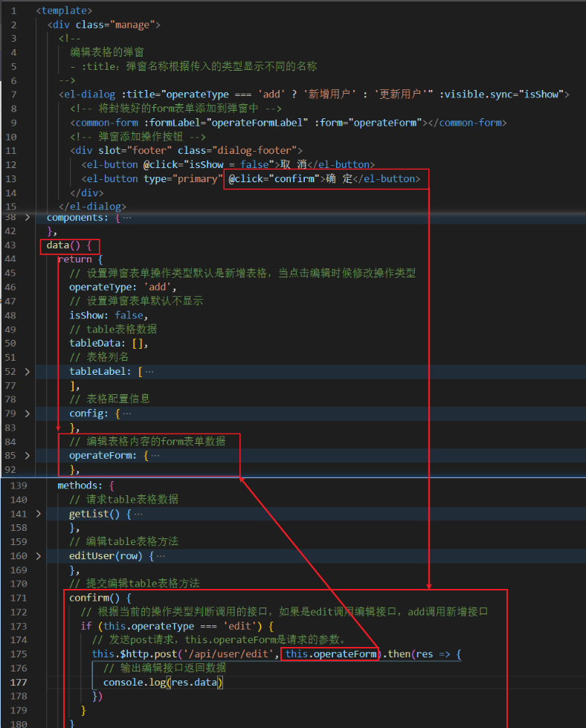Click the 'tableData: [],' line
586x728 pixels.
109,343
